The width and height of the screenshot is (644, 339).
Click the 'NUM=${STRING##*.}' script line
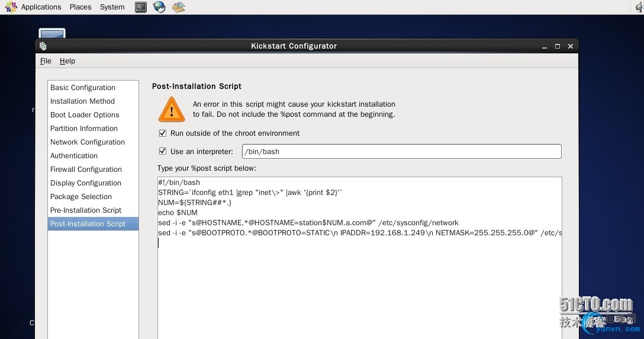click(x=195, y=203)
